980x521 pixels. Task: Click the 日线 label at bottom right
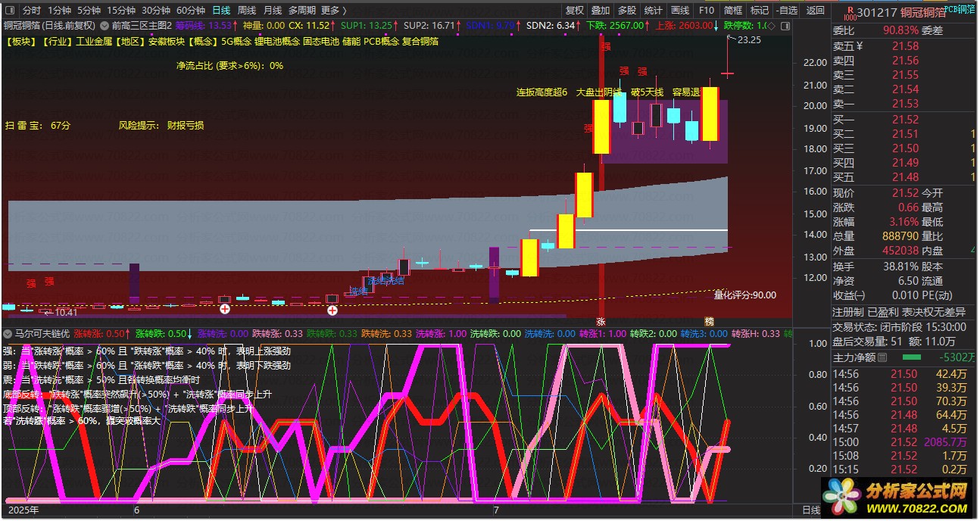point(811,510)
